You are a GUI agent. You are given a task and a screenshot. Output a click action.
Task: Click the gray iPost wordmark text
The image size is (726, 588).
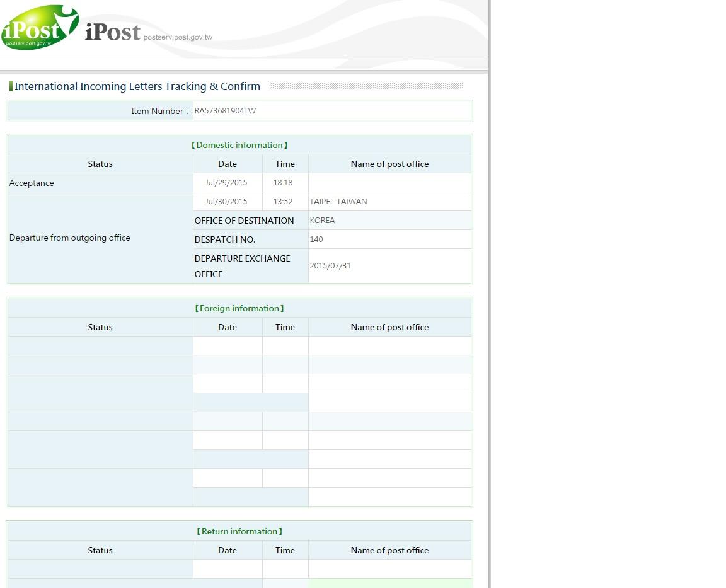112,32
